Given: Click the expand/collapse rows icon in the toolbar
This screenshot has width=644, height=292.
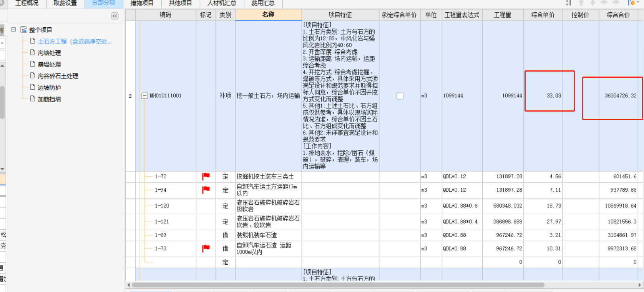Looking at the screenshot, I should [x=569, y=3].
